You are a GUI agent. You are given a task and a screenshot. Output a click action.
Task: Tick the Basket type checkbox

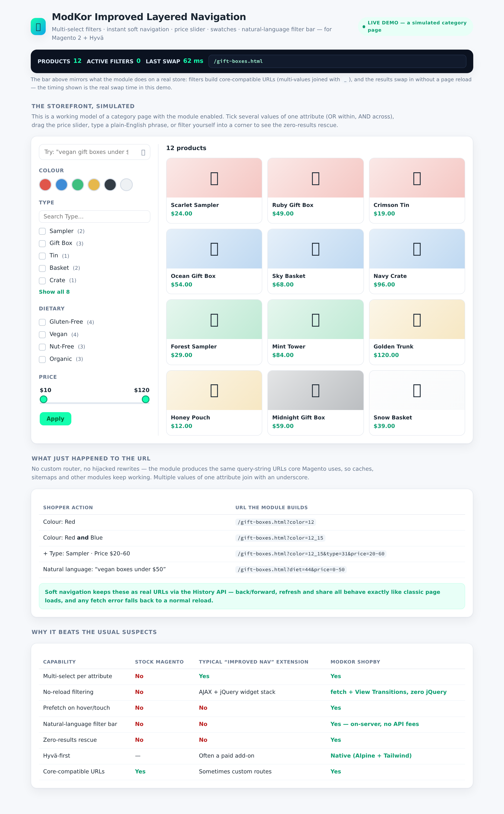(x=42, y=268)
